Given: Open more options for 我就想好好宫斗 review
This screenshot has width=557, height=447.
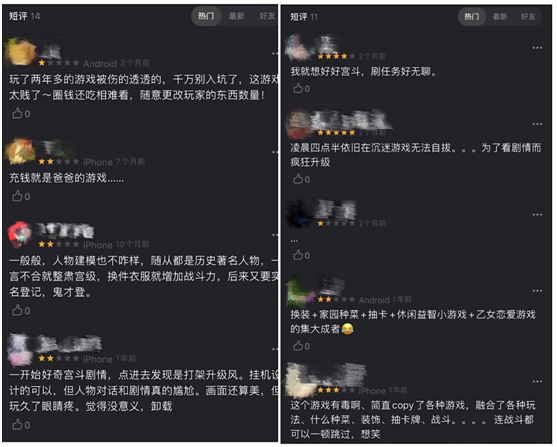Looking at the screenshot, I should tap(537, 48).
